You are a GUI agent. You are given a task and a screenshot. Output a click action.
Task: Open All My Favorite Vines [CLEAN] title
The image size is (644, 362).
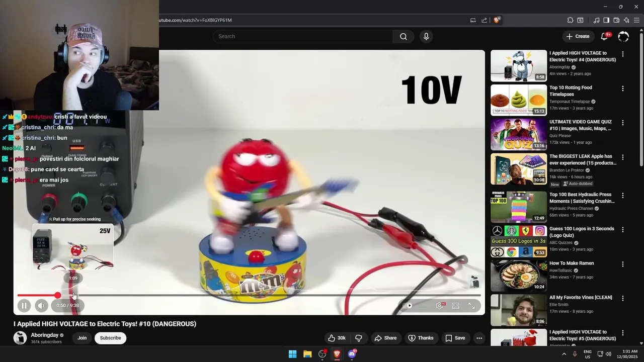click(x=581, y=297)
